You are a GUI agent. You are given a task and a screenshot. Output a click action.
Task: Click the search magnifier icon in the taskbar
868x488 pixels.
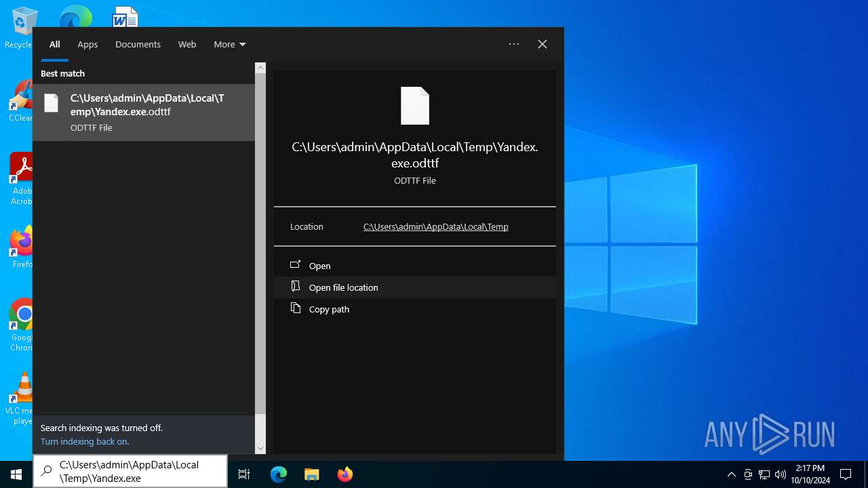pyautogui.click(x=47, y=472)
